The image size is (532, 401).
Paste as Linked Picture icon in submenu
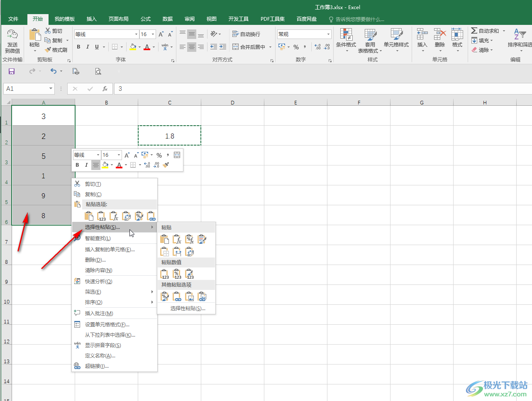click(202, 296)
